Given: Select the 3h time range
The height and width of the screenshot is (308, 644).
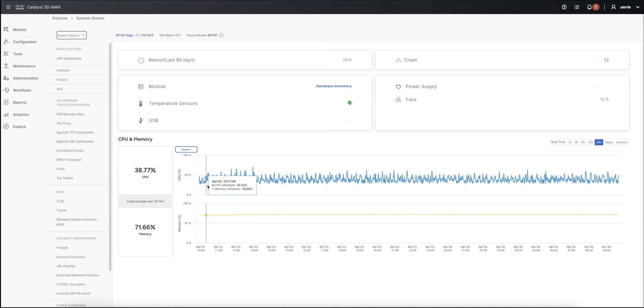Looking at the screenshot, I should [576, 142].
